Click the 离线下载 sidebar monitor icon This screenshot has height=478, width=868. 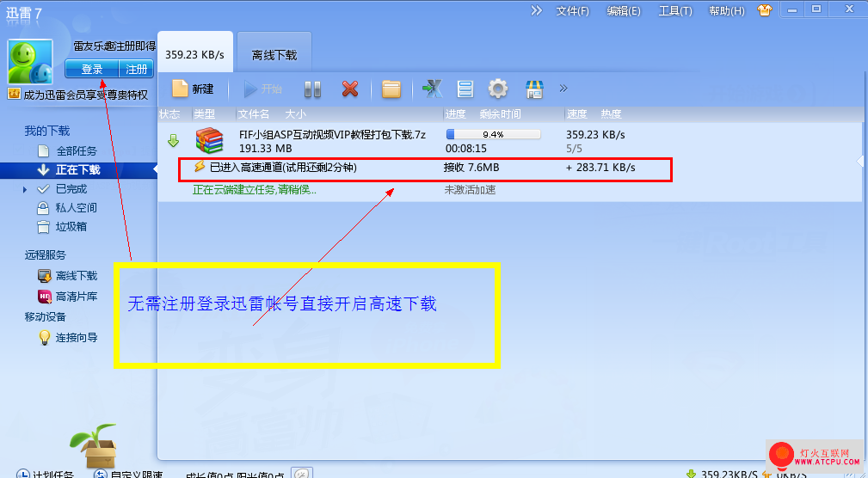44,275
